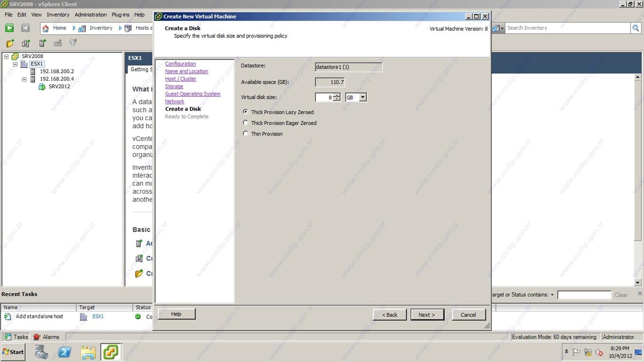Click the search magnifier icon

pos(636,28)
